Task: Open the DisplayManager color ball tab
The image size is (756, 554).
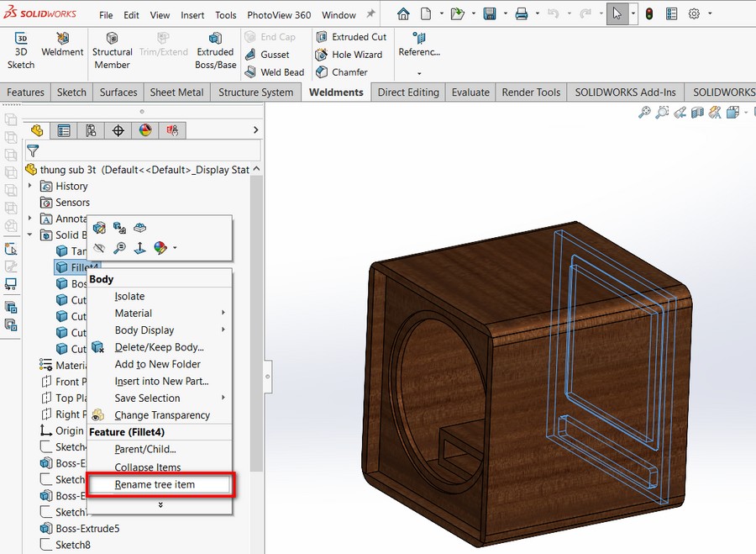Action: [x=145, y=130]
